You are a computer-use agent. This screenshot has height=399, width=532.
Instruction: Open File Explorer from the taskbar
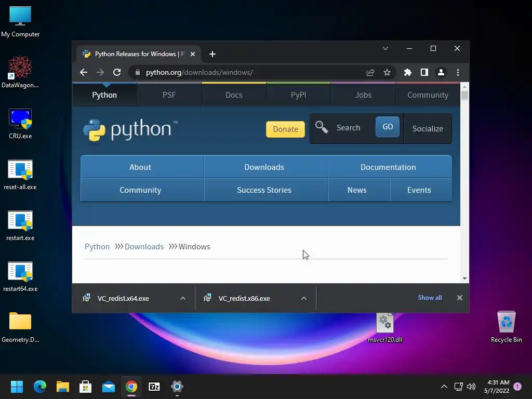pyautogui.click(x=63, y=387)
